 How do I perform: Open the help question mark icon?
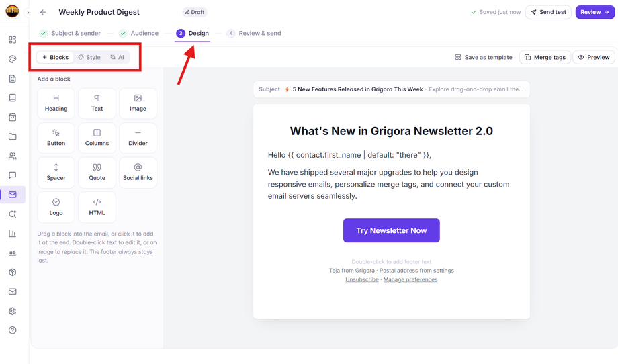coord(13,330)
